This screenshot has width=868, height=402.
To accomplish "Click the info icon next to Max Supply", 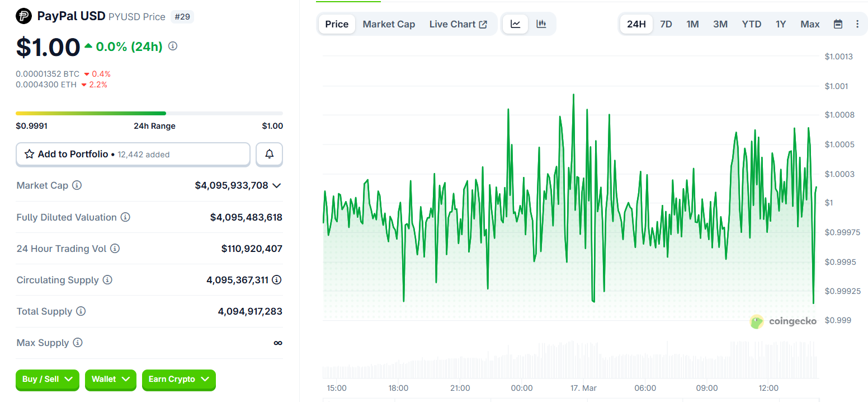I will pos(78,343).
